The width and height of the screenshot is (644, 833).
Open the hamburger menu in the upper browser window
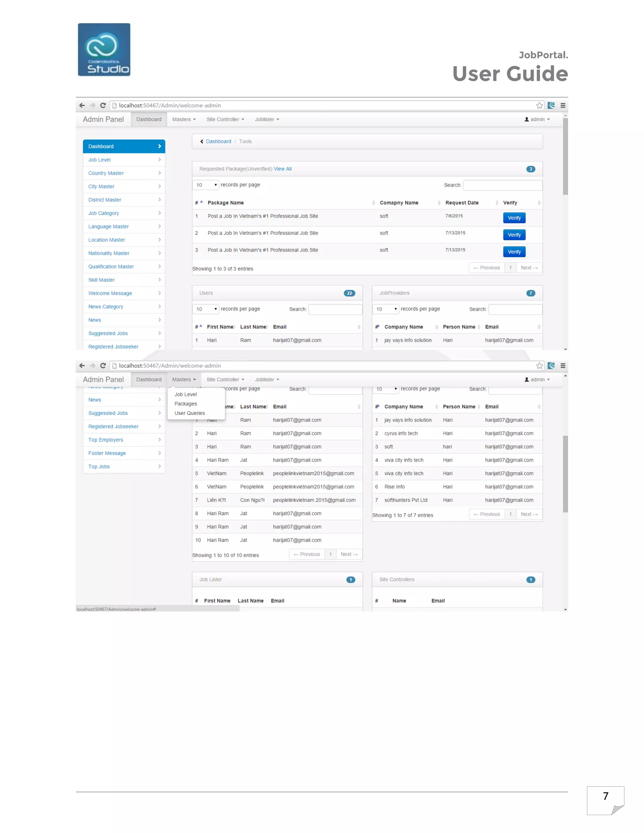pyautogui.click(x=563, y=105)
